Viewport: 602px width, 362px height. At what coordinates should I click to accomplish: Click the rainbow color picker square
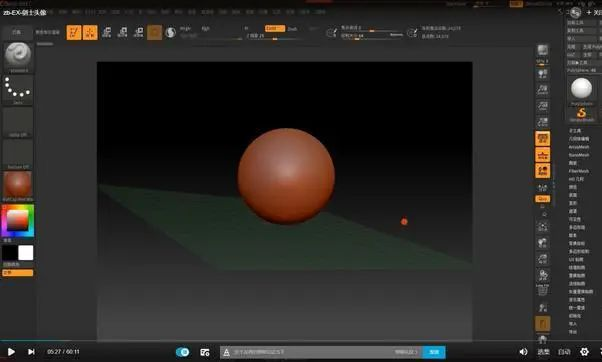[x=18, y=221]
